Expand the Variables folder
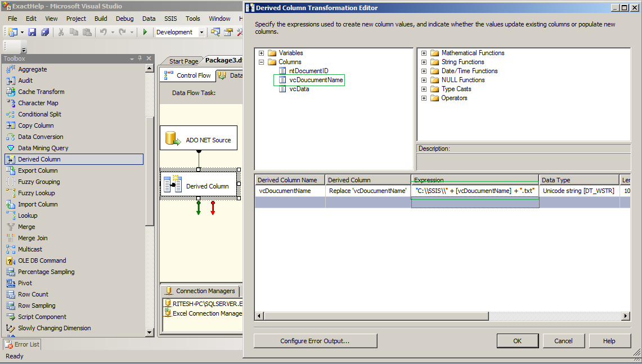Viewport: 642px width, 364px height. pos(261,53)
